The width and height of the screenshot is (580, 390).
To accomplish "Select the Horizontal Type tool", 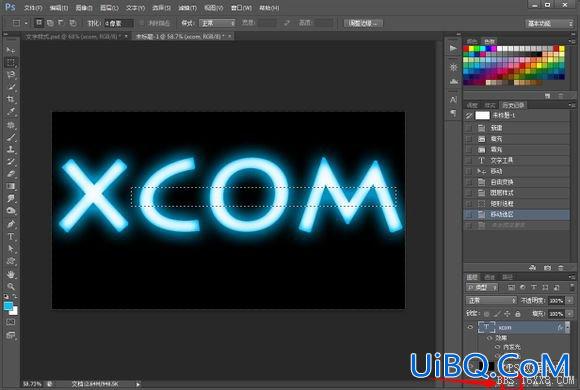I will 11,236.
